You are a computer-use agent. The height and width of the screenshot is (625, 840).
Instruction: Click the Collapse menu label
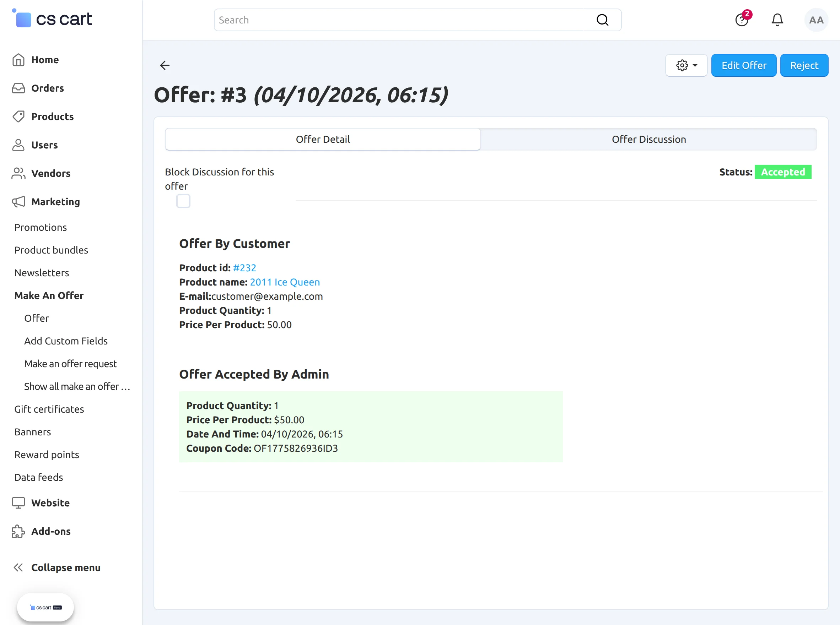(66, 567)
